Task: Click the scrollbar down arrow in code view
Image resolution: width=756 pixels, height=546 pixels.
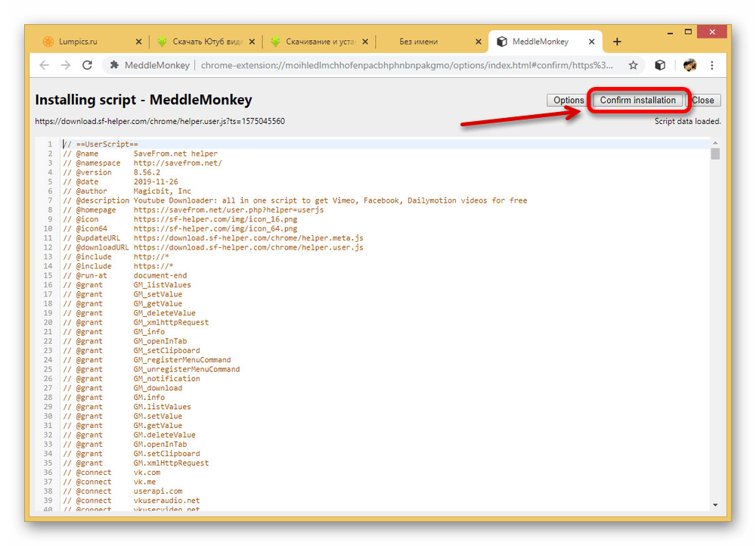Action: point(715,505)
